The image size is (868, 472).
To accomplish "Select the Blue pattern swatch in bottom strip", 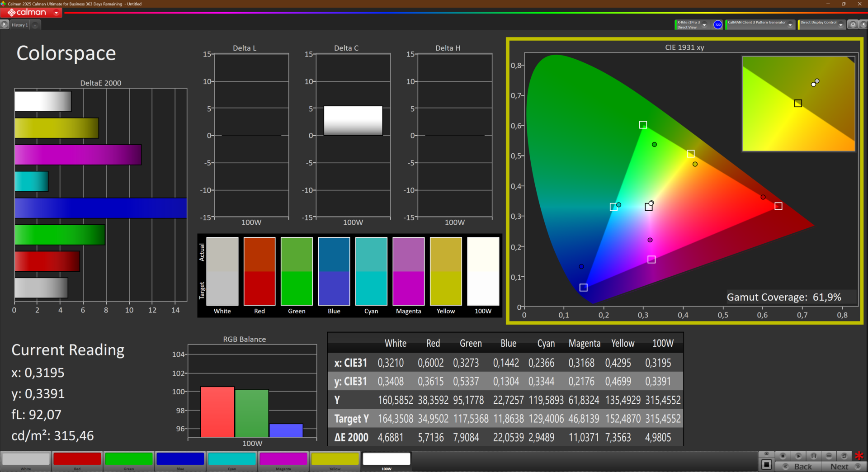I will click(180, 461).
